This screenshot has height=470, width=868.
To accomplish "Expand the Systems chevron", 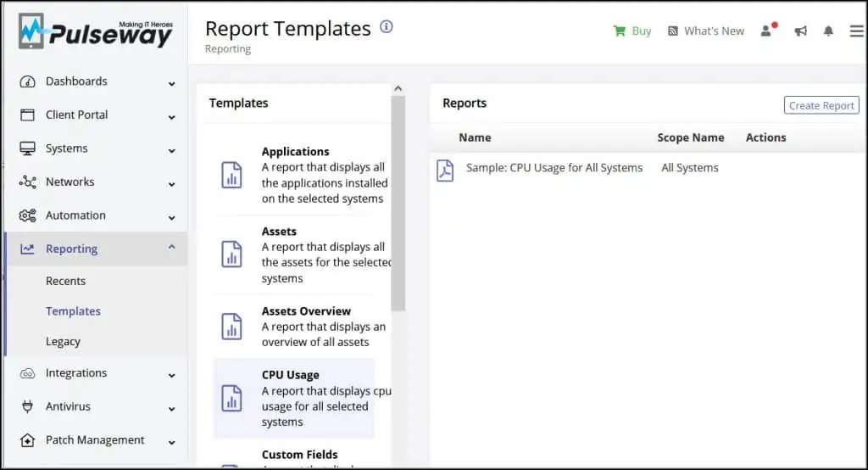I will click(x=171, y=151).
